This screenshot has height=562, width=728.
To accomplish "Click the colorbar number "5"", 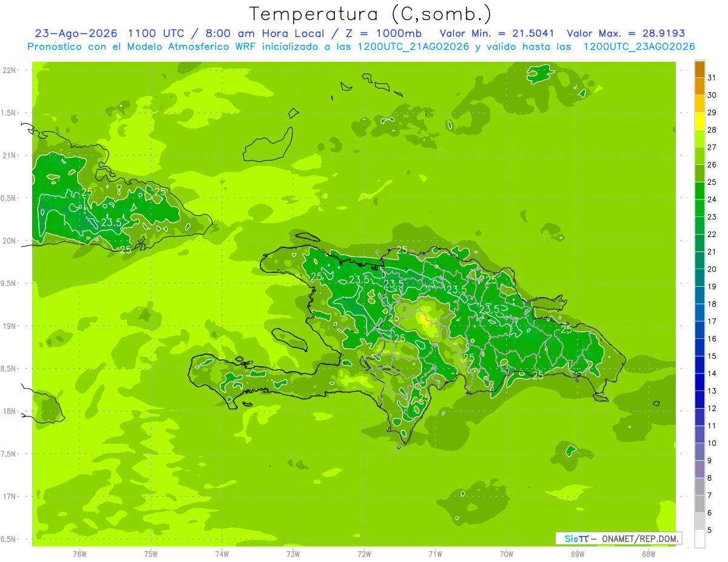I will click(710, 530).
